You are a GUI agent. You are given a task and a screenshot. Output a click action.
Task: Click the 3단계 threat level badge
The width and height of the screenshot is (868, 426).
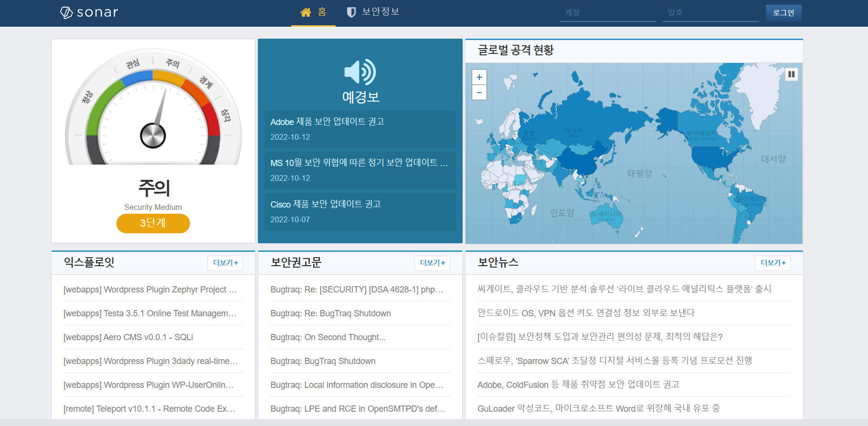[153, 223]
